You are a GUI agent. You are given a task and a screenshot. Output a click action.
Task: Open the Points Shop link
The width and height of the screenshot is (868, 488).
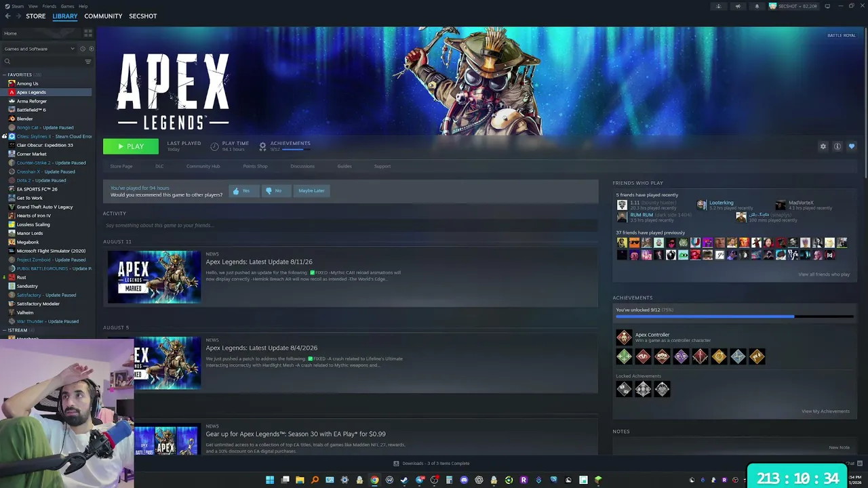click(255, 166)
